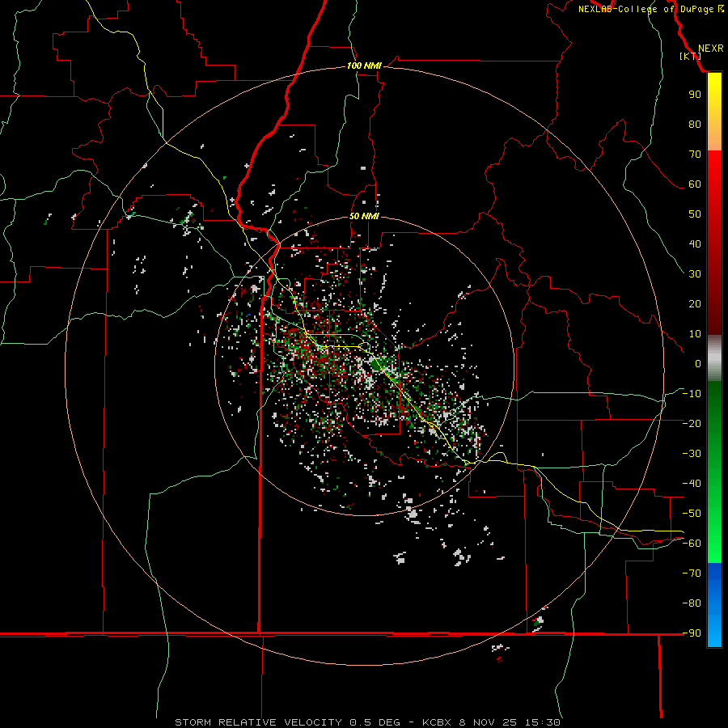Click the "-40" value on the velocity scale
Screen dimensions: 728x728
(692, 484)
